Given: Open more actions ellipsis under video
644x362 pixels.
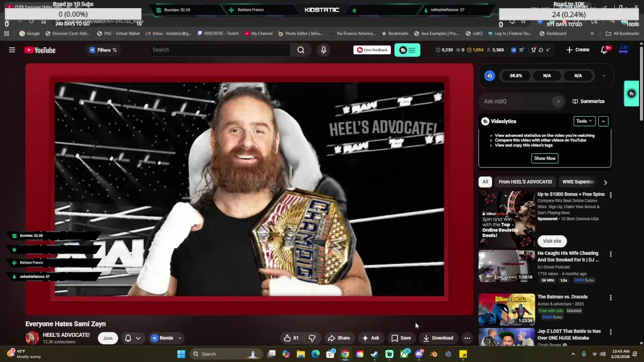Looking at the screenshot, I should point(467,338).
